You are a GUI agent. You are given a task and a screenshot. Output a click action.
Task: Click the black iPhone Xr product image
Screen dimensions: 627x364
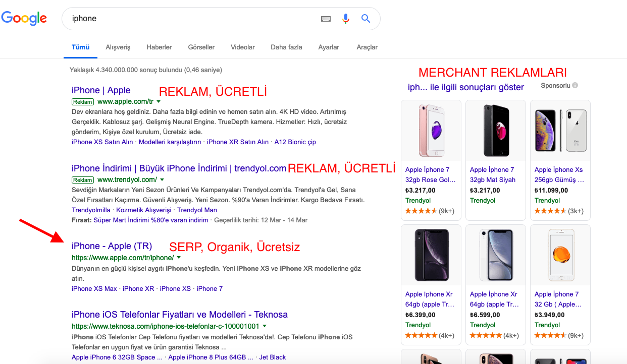[431, 255]
